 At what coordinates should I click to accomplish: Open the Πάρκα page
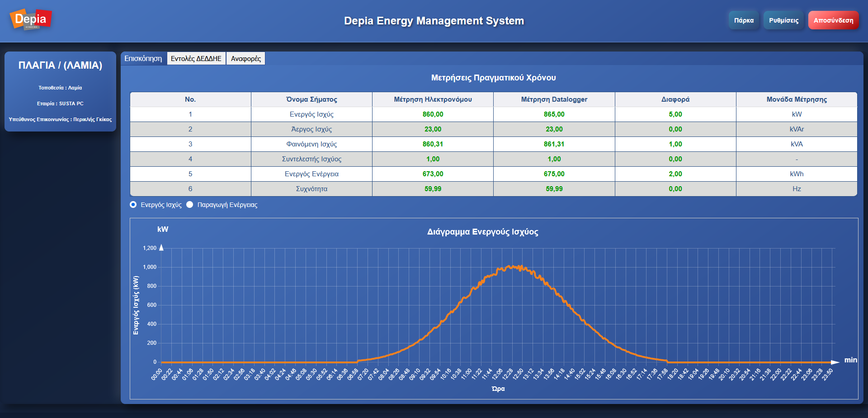click(x=744, y=20)
